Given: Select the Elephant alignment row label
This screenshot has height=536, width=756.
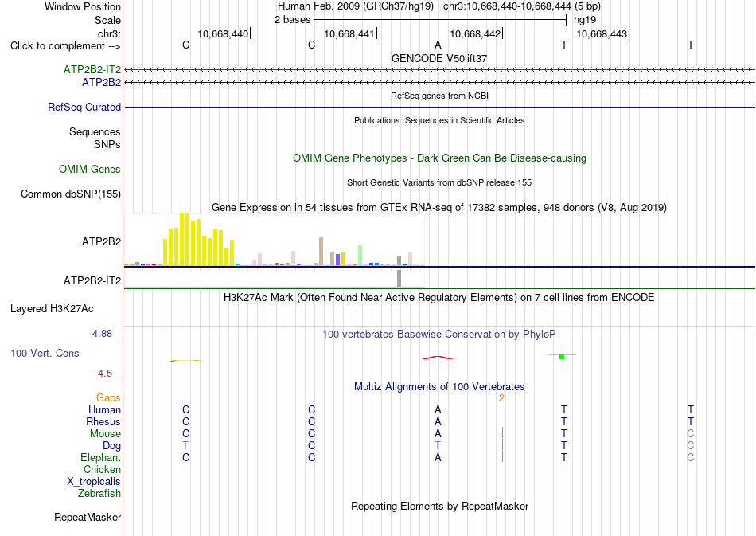Looking at the screenshot, I should (100, 457).
